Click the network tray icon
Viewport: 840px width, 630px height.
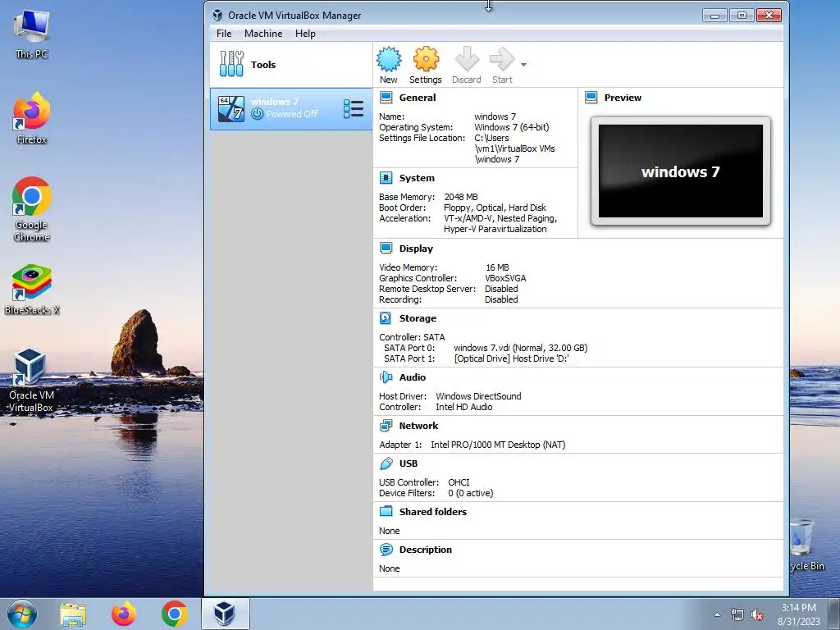[x=737, y=615]
